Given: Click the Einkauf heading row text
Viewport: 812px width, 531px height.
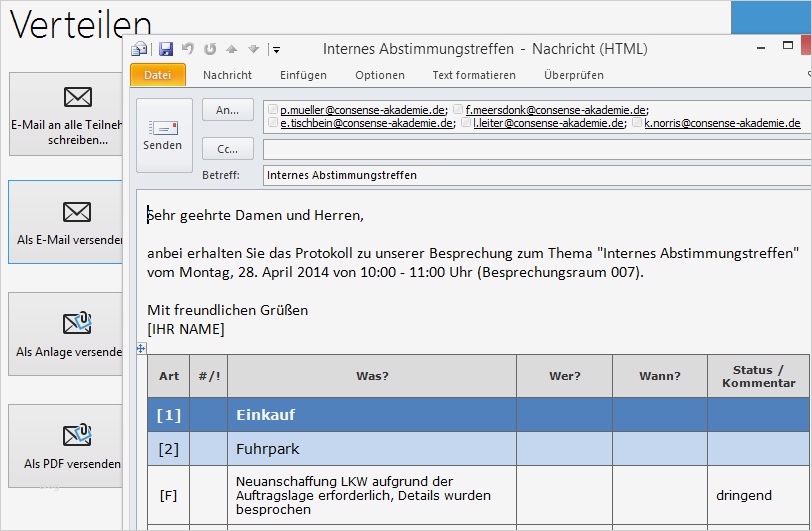Looking at the screenshot, I should (x=266, y=415).
